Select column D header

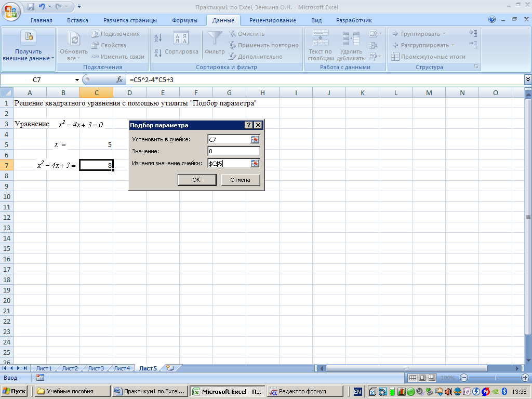[x=129, y=92]
